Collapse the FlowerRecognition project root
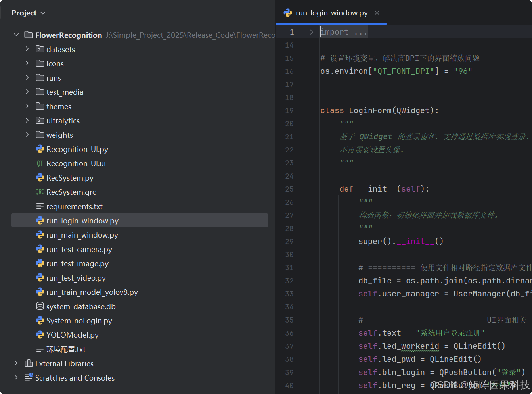Screen dimensions: 532x394 click(x=16, y=35)
